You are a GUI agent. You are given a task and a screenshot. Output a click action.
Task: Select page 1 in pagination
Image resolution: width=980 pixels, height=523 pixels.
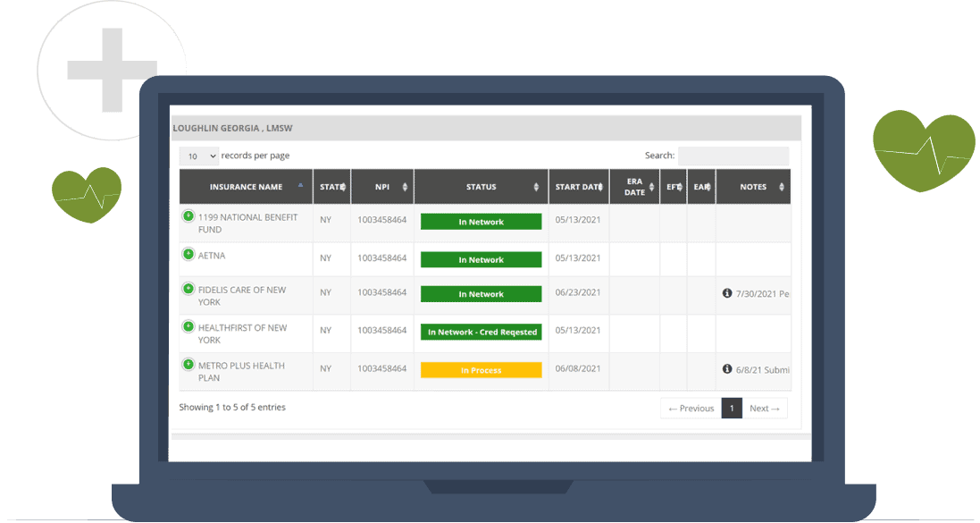[732, 409]
